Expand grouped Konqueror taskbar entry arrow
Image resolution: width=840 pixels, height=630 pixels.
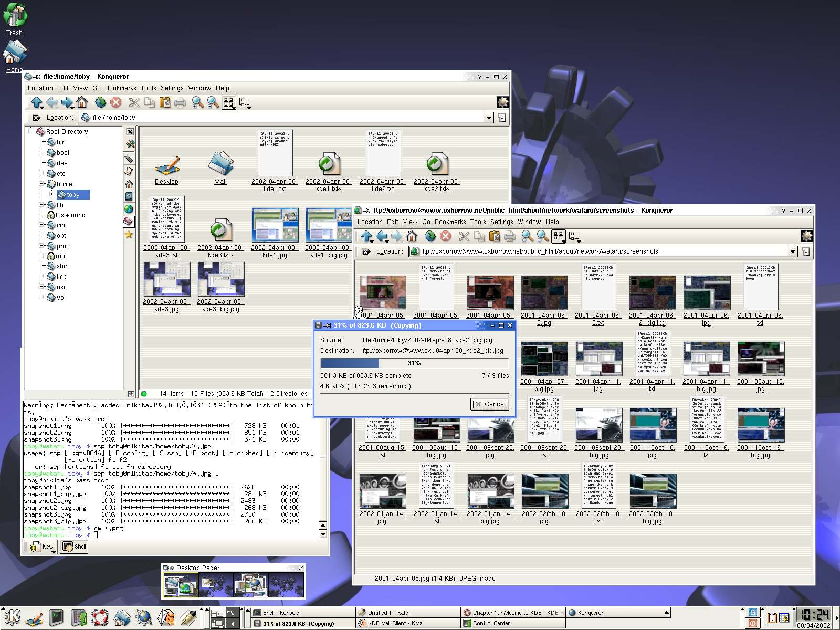(667, 612)
